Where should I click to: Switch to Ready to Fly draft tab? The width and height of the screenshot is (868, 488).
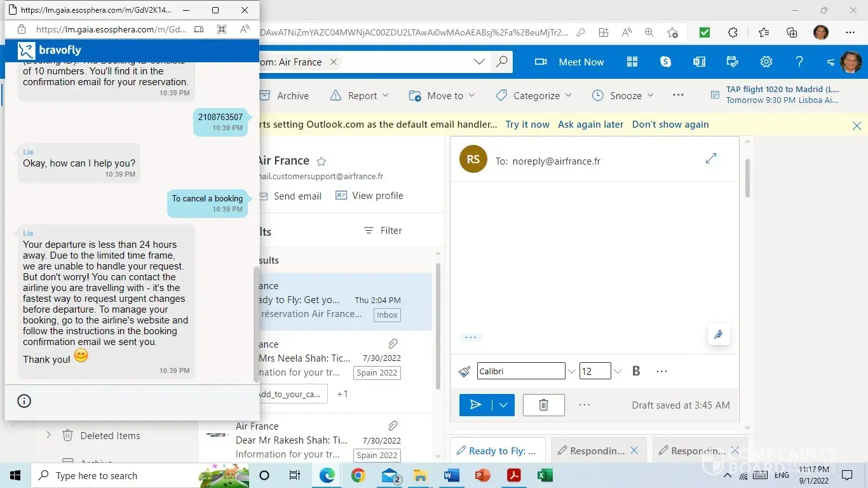coord(497,451)
